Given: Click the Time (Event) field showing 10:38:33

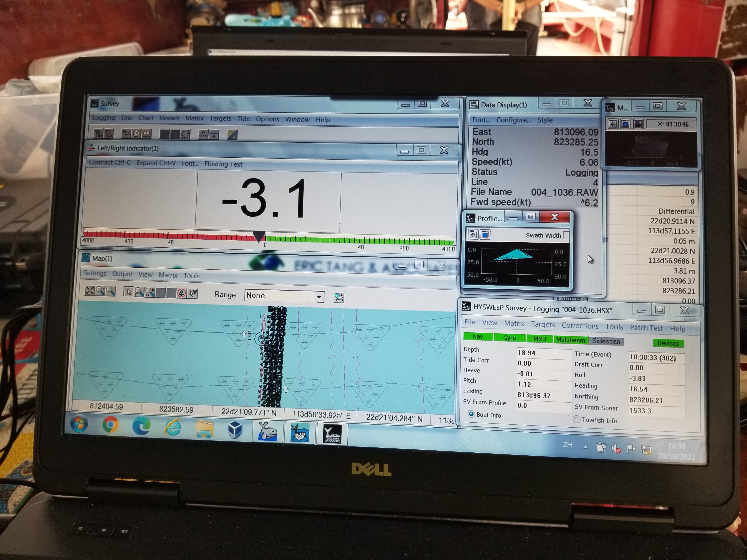Looking at the screenshot, I should pos(656,358).
